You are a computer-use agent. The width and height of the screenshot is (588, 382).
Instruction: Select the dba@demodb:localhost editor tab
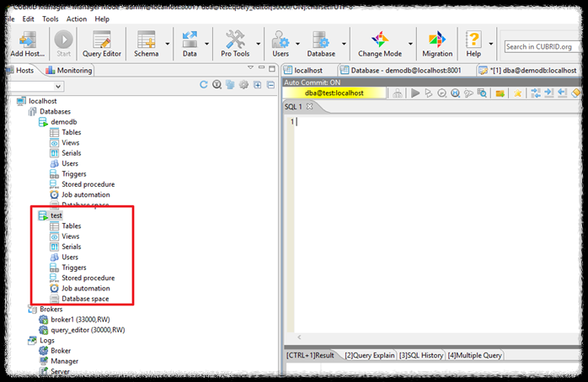click(x=528, y=71)
